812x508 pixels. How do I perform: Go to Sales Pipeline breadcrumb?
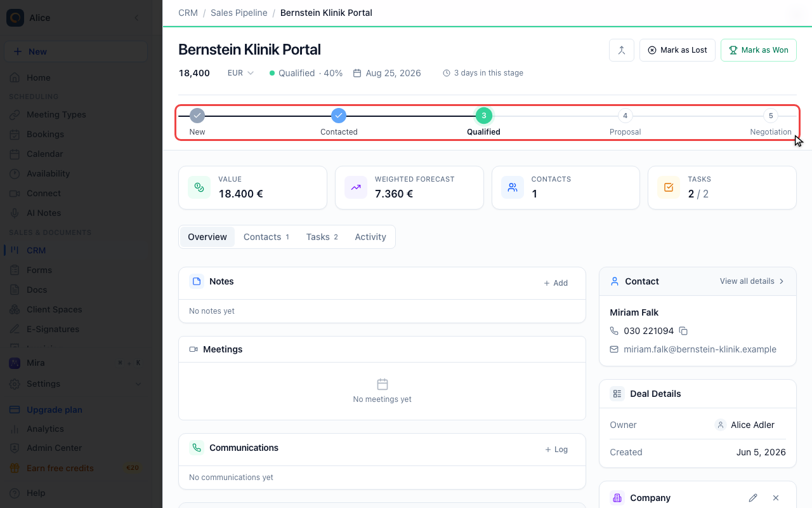point(239,13)
